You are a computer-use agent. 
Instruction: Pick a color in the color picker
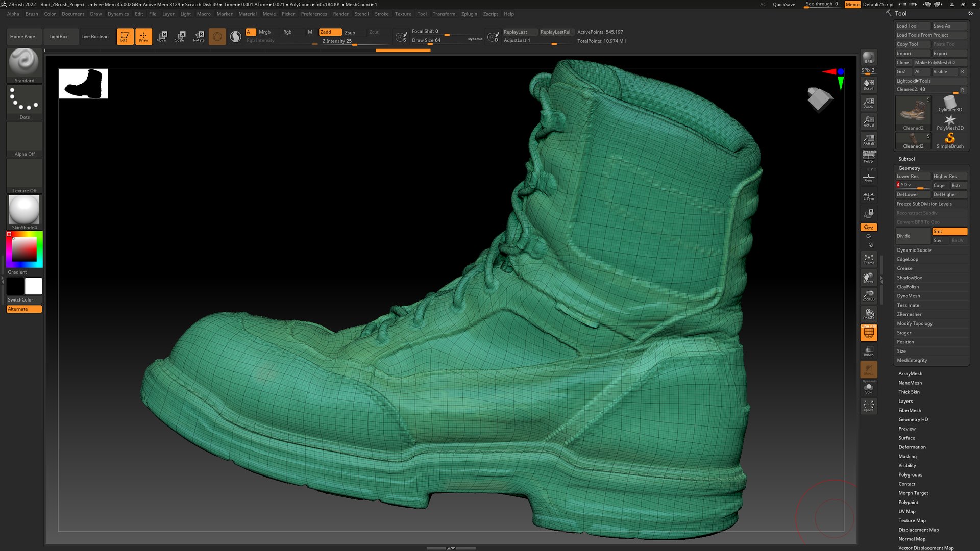coord(24,249)
